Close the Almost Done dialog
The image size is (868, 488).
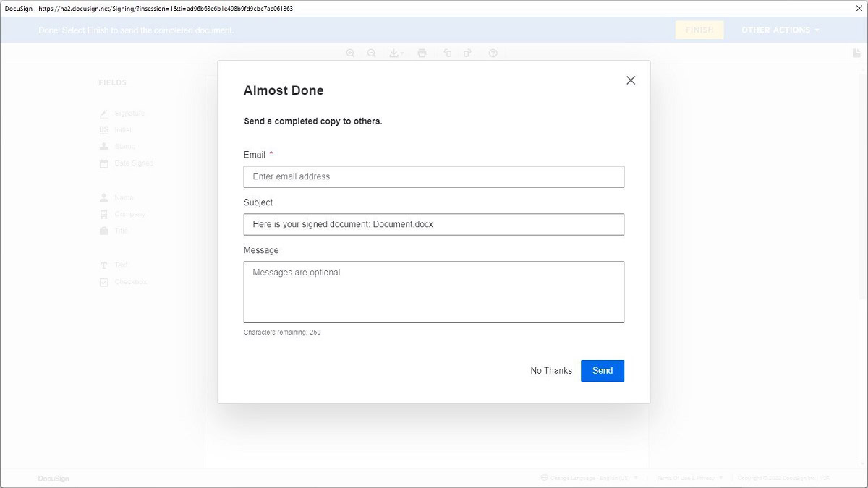click(x=631, y=80)
